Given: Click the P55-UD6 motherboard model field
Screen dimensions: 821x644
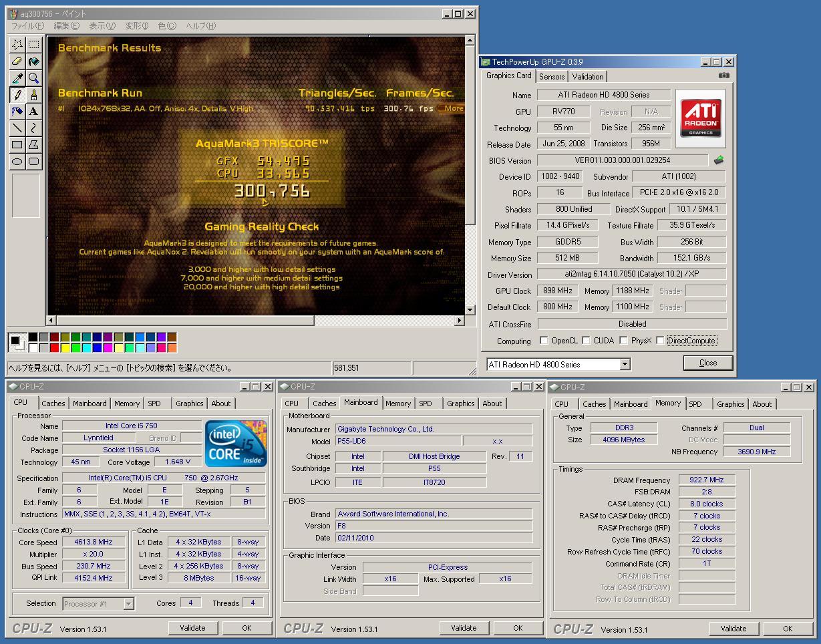Looking at the screenshot, I should (398, 442).
